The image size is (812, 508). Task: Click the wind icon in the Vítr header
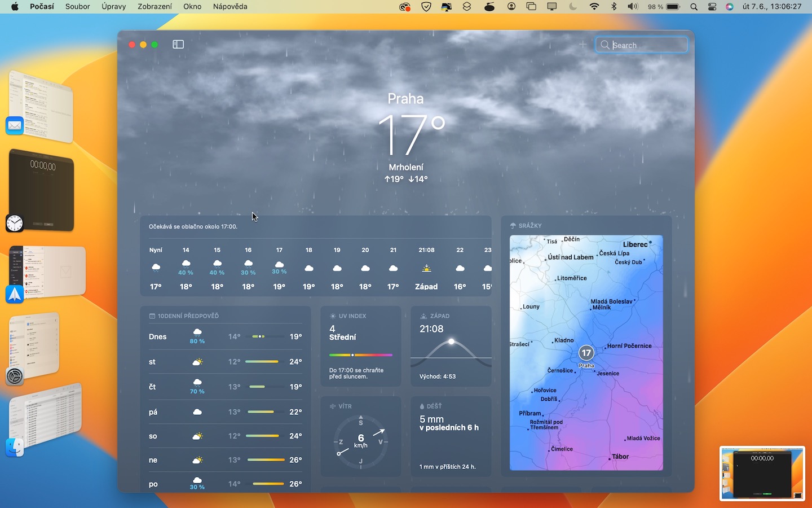coord(333,406)
